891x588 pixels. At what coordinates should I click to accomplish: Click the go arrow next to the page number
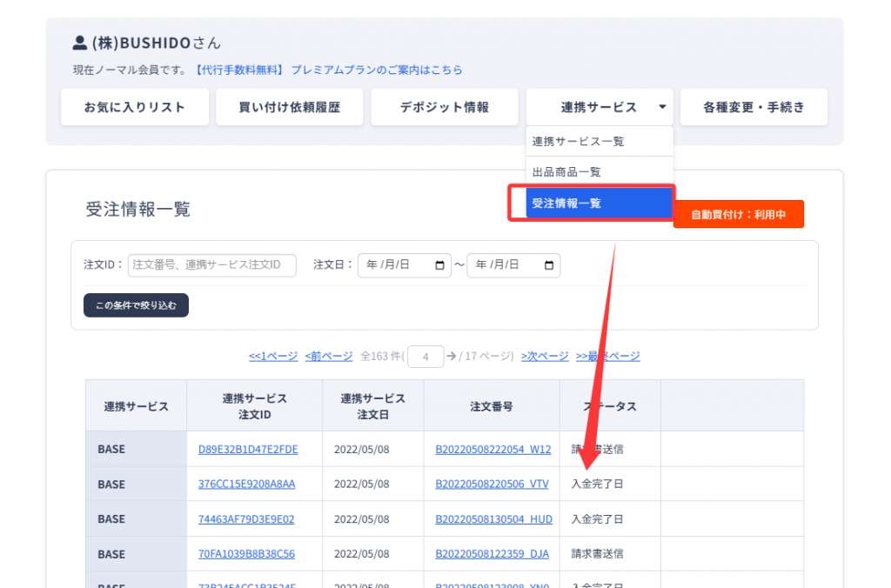[x=451, y=356]
